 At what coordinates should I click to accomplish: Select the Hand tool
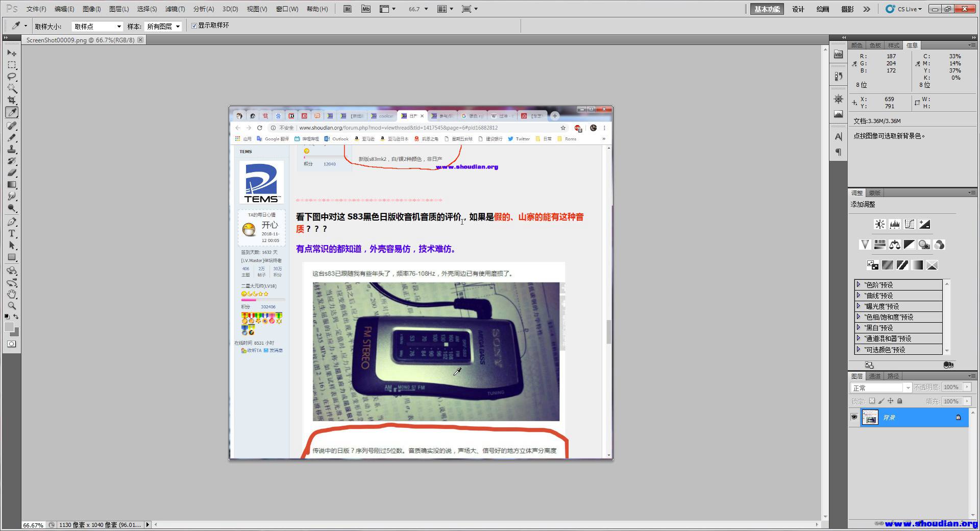[x=12, y=294]
